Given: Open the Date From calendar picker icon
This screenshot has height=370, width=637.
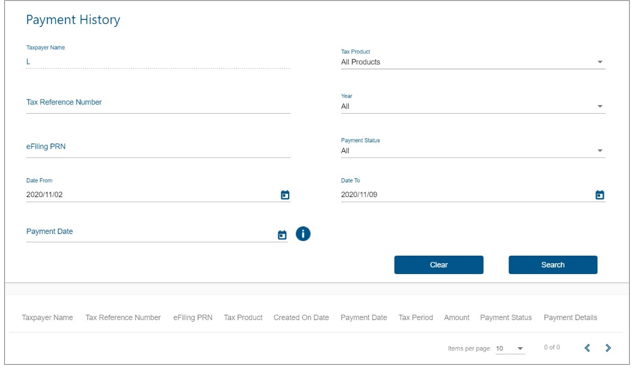Looking at the screenshot, I should point(285,195).
